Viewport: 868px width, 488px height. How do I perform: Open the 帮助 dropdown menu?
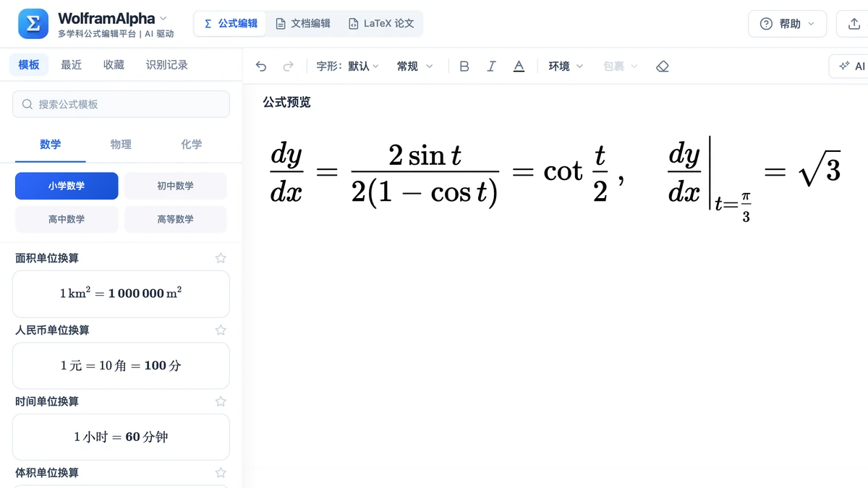coord(787,24)
